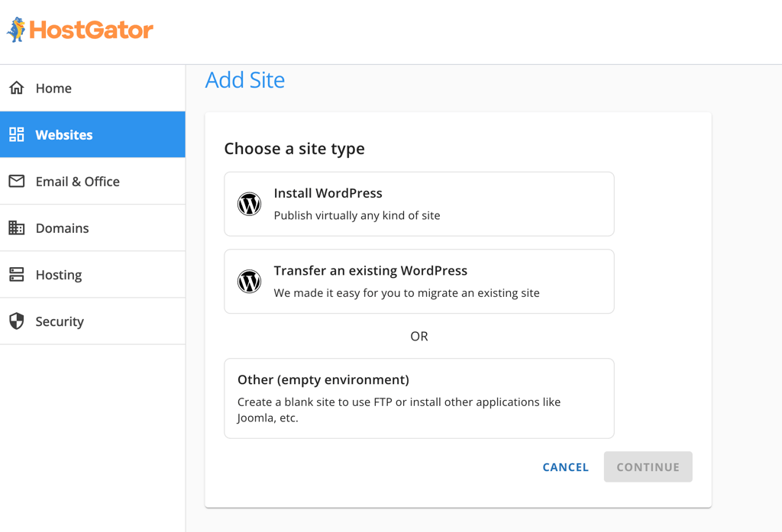The width and height of the screenshot is (782, 532).
Task: Open the Websites menu item
Action: tap(92, 134)
